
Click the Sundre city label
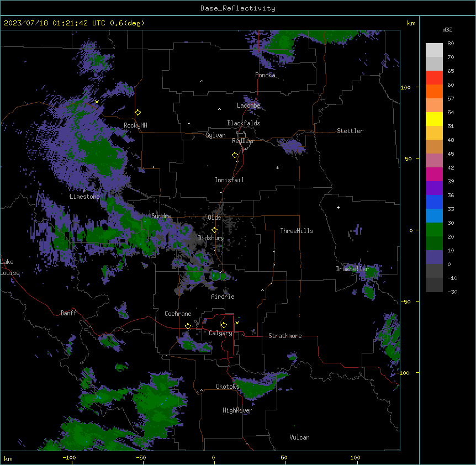(x=161, y=216)
